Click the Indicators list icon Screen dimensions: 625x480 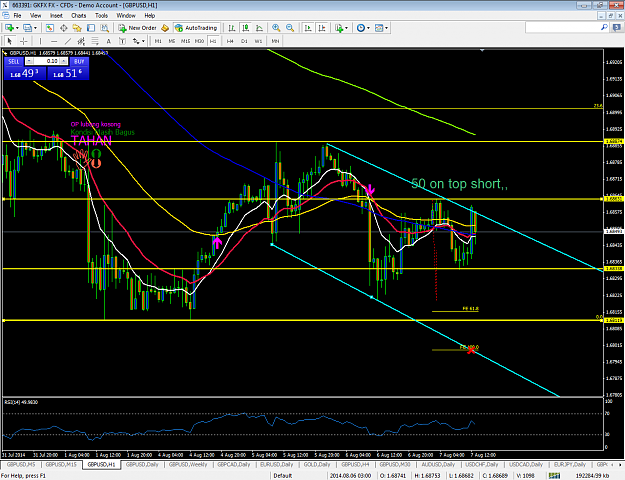tap(339, 28)
